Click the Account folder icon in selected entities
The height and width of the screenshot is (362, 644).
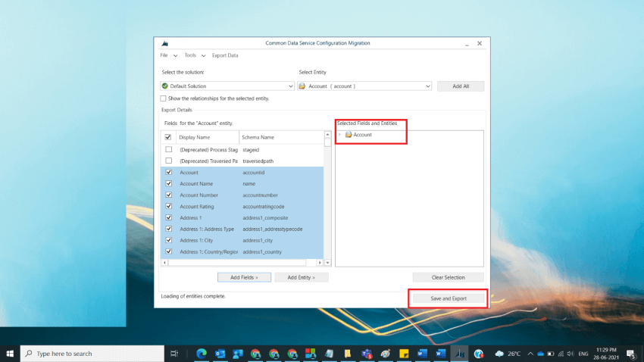(349, 135)
